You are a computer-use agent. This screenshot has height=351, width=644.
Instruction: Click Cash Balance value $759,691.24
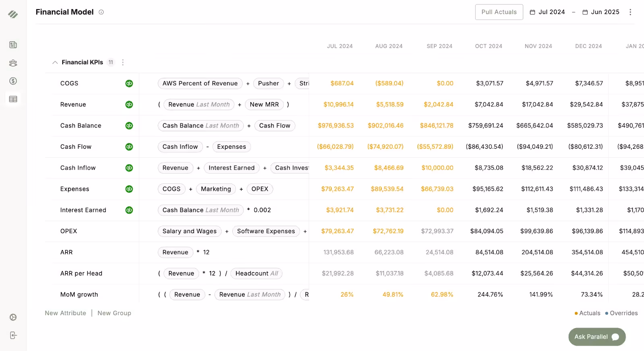[485, 125]
